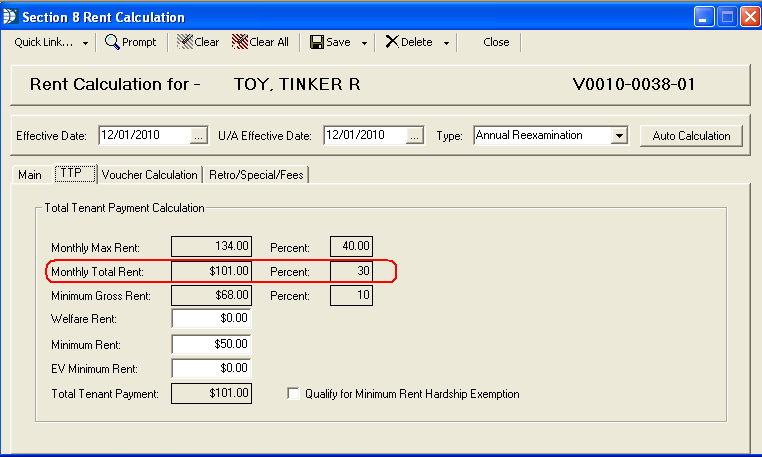Click the tenant name TOY, TINKER R
This screenshot has width=762, height=457.
pos(297,85)
